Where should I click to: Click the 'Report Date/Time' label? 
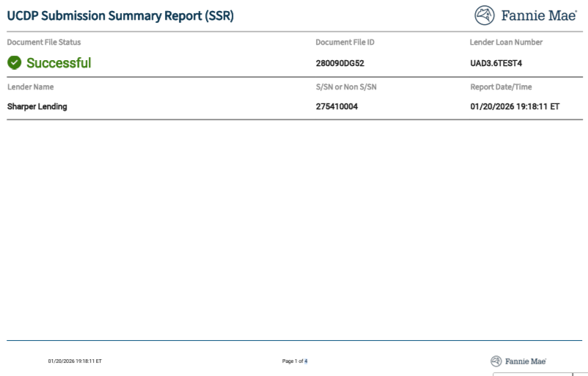[x=501, y=86]
